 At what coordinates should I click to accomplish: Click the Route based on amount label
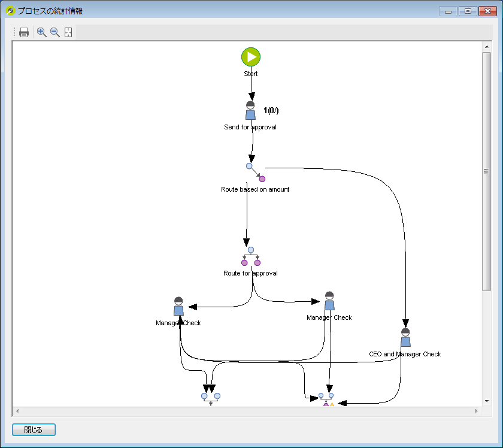[x=255, y=189]
